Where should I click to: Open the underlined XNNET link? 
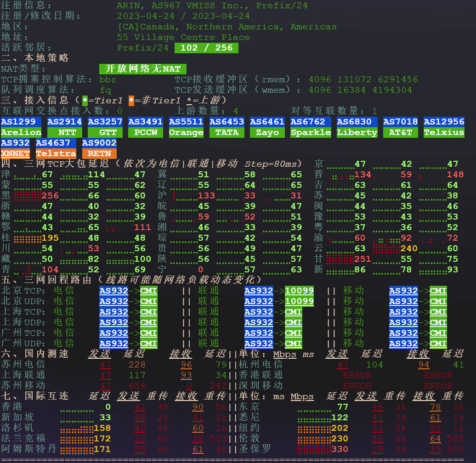point(15,153)
